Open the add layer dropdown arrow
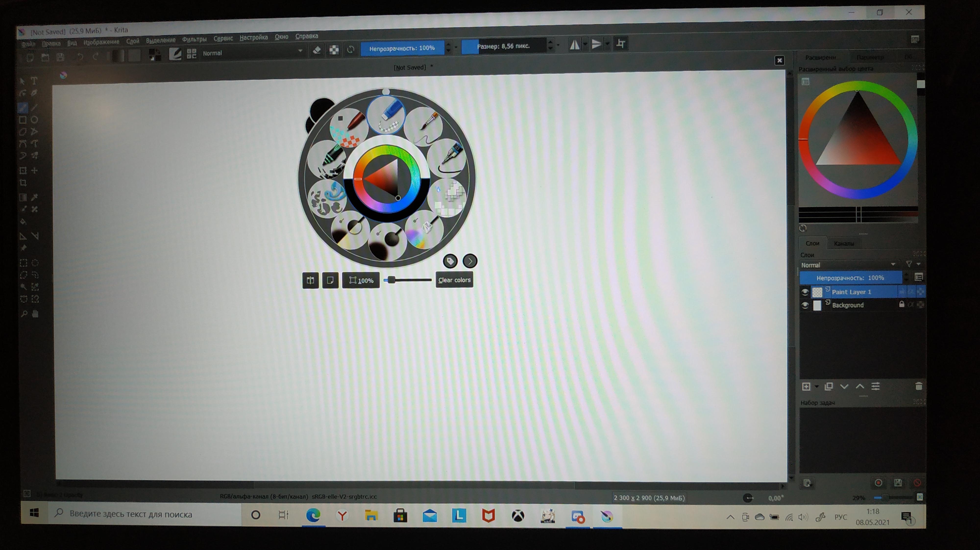 pos(816,387)
